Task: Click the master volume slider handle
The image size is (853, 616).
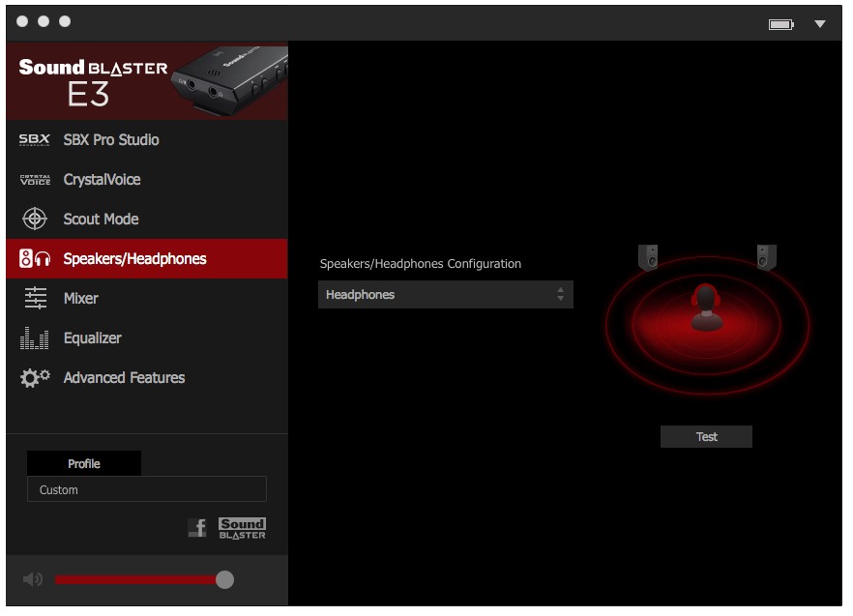Action: click(x=224, y=579)
